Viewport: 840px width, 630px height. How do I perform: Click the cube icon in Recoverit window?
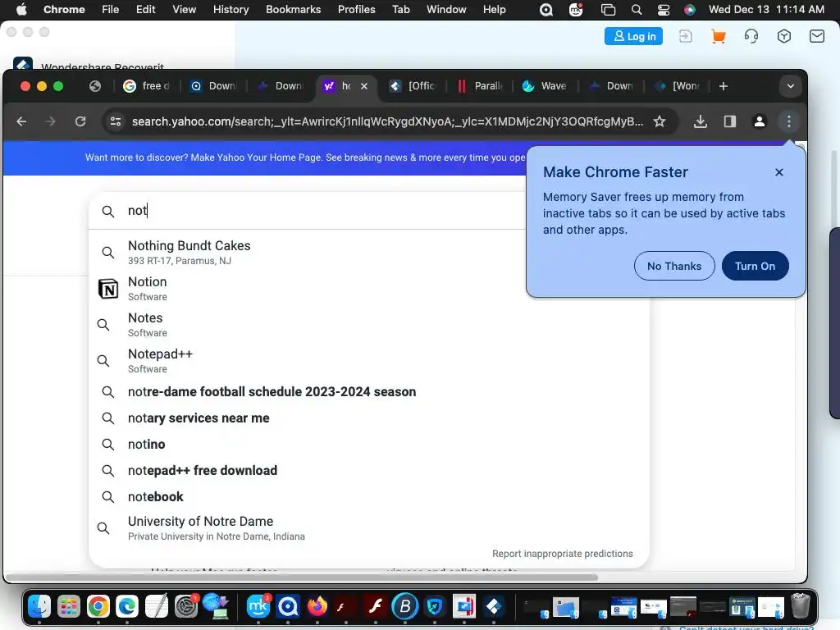[783, 36]
